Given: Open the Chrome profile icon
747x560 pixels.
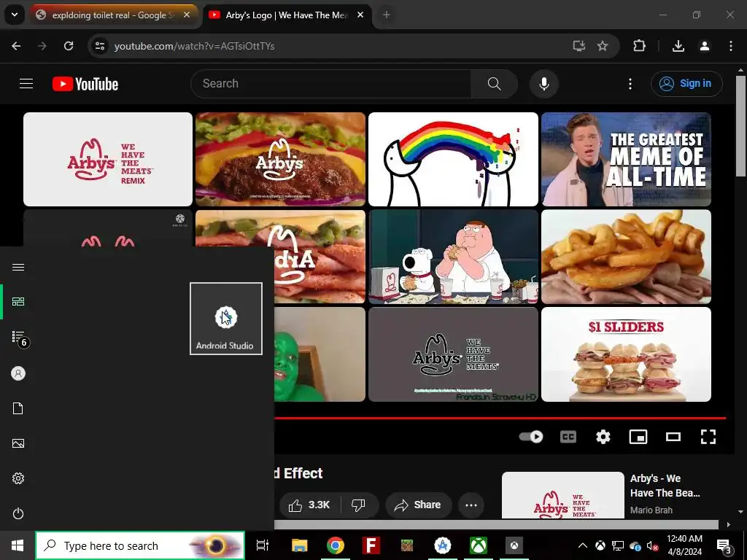Looking at the screenshot, I should 705,46.
